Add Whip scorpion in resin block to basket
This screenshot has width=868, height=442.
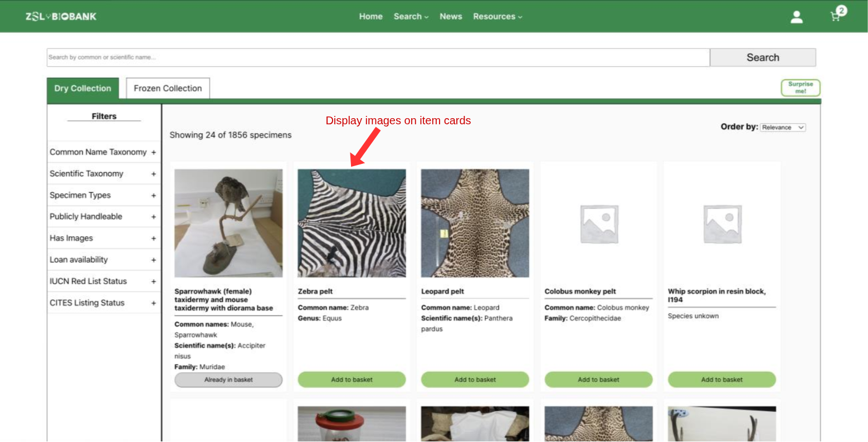(x=722, y=380)
